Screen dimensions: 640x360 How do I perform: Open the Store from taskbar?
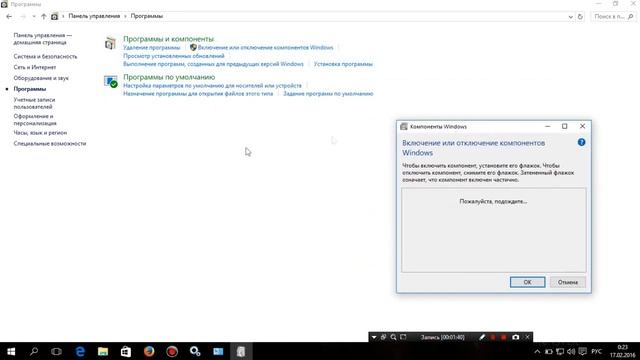click(126, 351)
